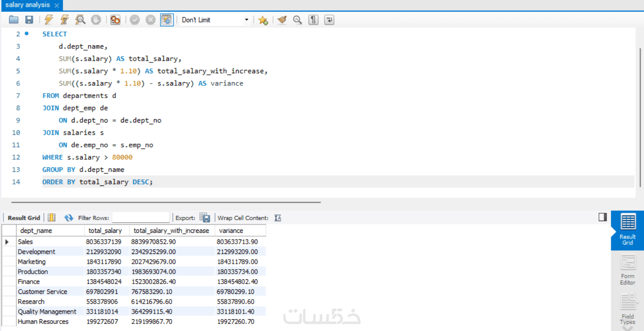
Task: Open the Don't Limit row limit dropdown
Action: 215,20
